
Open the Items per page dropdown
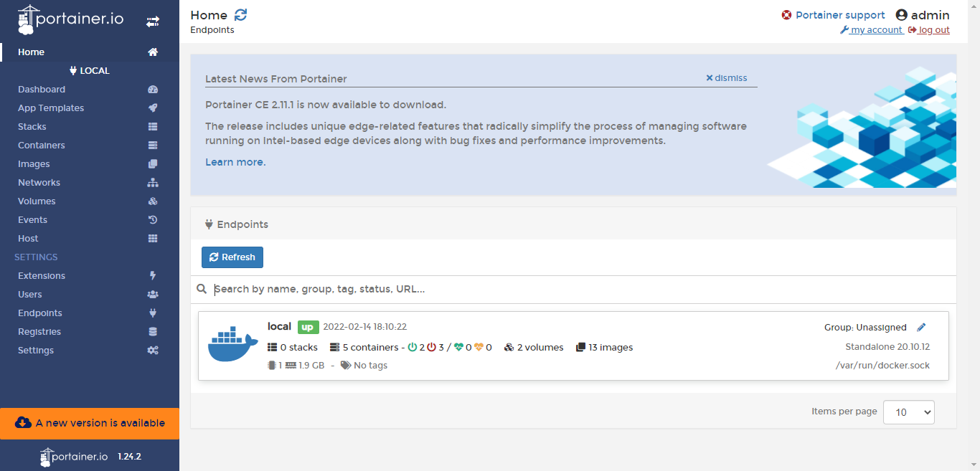pyautogui.click(x=909, y=412)
